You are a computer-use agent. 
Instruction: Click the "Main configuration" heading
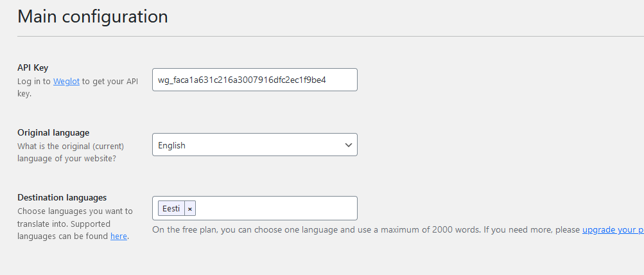coord(92,17)
